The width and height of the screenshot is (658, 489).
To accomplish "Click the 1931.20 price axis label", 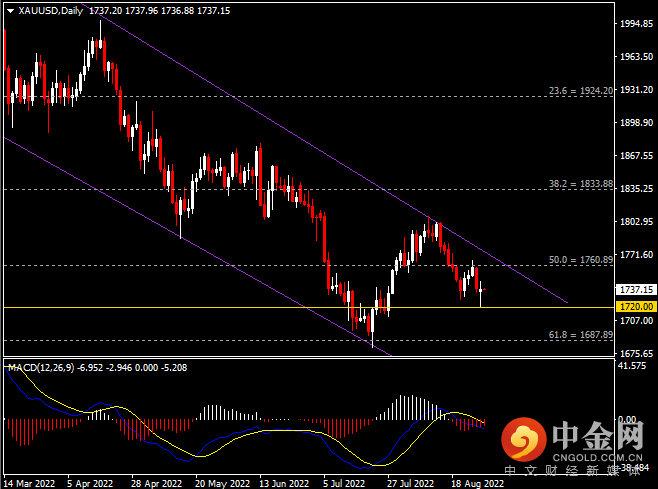I will click(637, 90).
